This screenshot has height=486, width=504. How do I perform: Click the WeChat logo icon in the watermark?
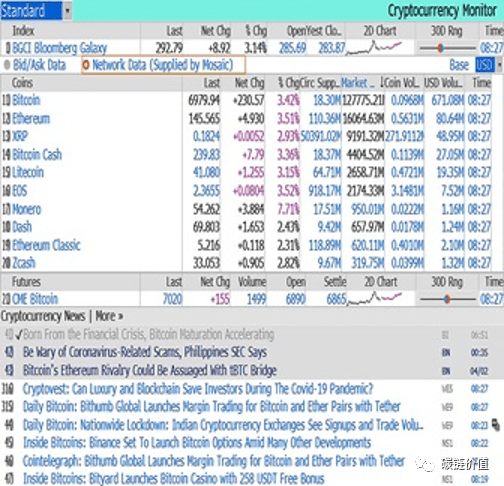click(x=425, y=464)
